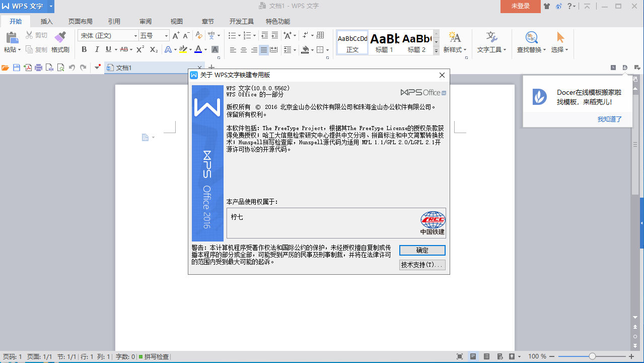Open the font name dropdown 宋体

tap(135, 36)
